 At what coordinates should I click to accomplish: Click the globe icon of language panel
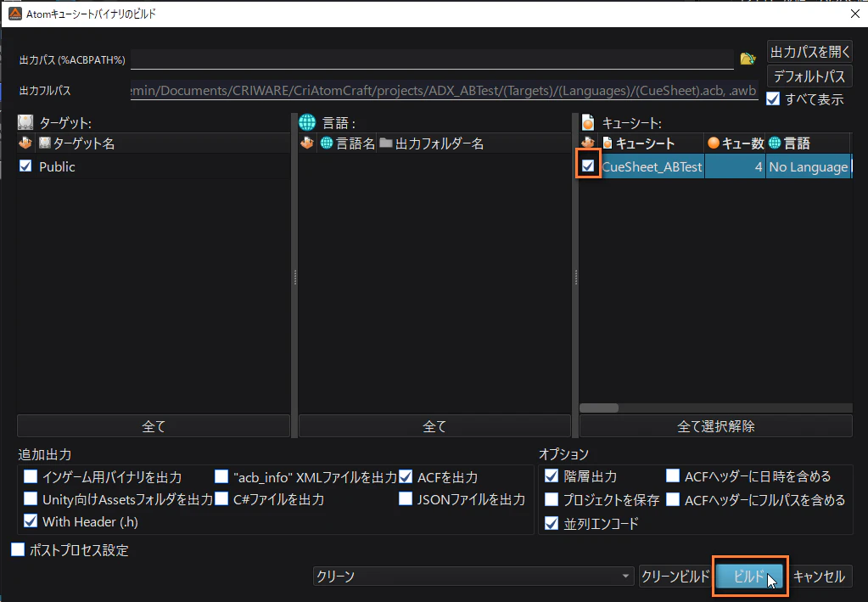[306, 122]
